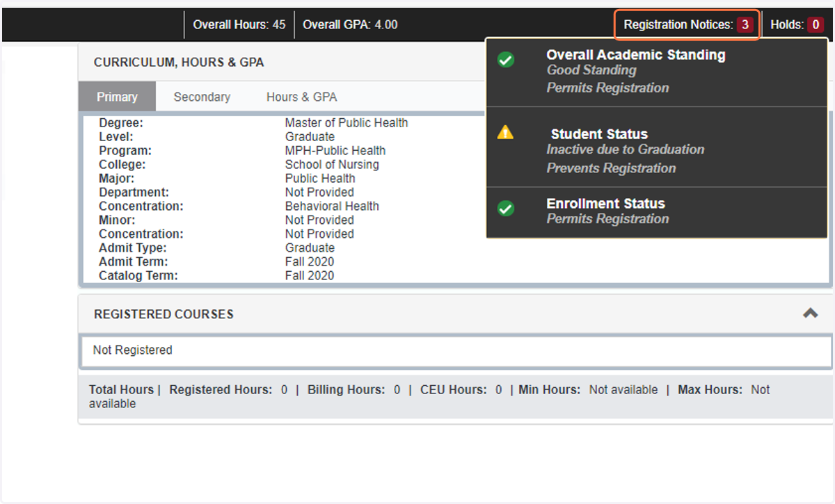This screenshot has width=835, height=504.
Task: Click the Registered Courses heading
Action: (164, 314)
